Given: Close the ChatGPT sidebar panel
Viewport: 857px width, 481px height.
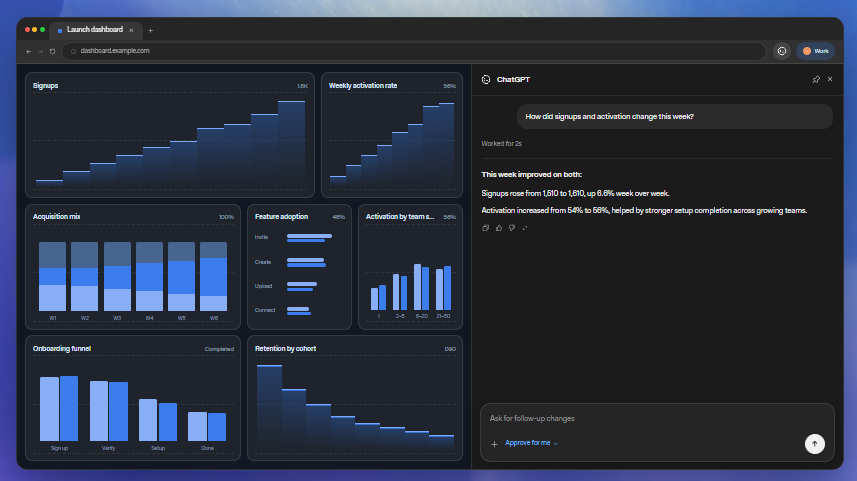Looking at the screenshot, I should (x=830, y=79).
